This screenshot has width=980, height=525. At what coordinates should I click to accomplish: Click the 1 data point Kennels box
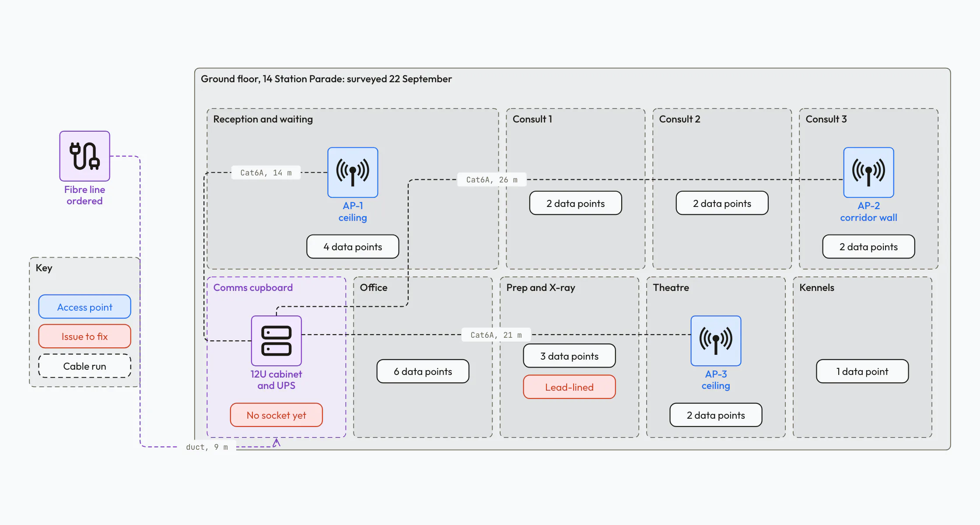862,371
